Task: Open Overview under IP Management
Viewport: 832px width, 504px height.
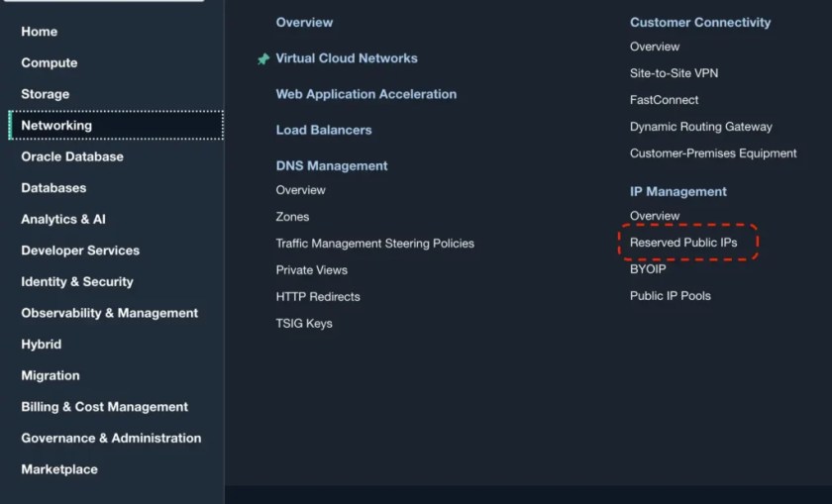Action: [655, 216]
